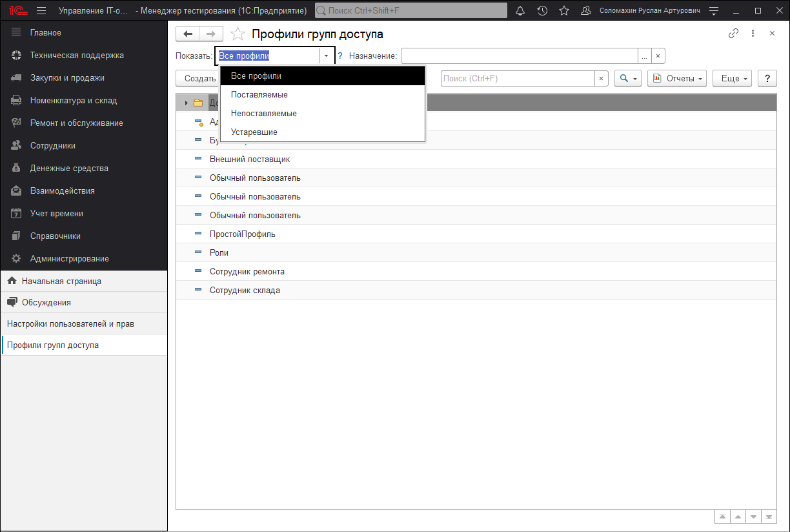
Task: Open the Администрирование section
Action: click(69, 259)
